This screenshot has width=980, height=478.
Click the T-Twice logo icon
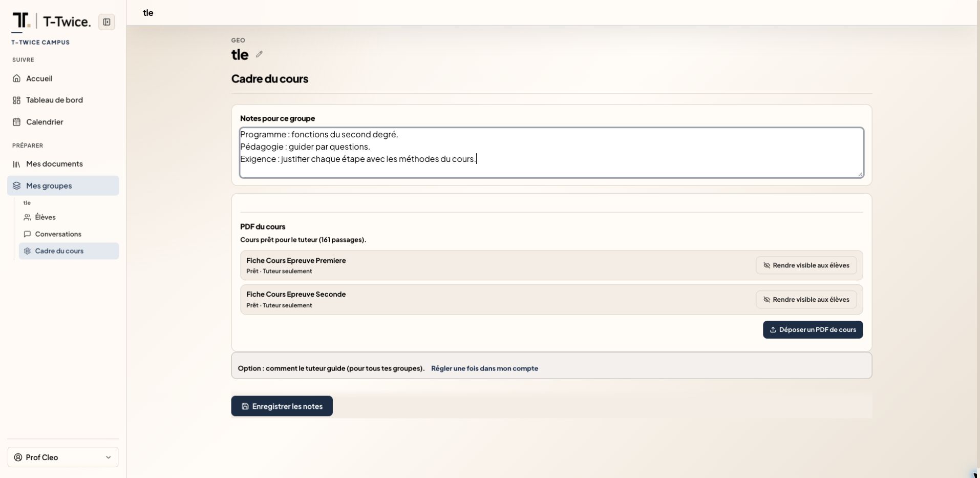[x=21, y=20]
